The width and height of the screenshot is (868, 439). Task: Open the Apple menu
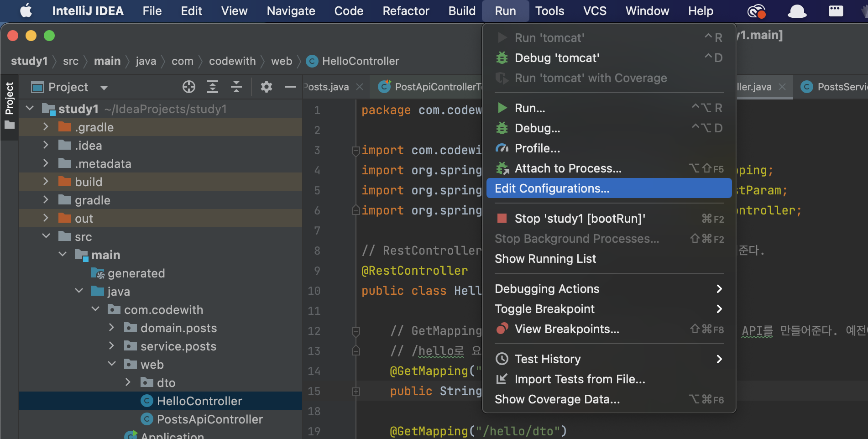click(26, 10)
